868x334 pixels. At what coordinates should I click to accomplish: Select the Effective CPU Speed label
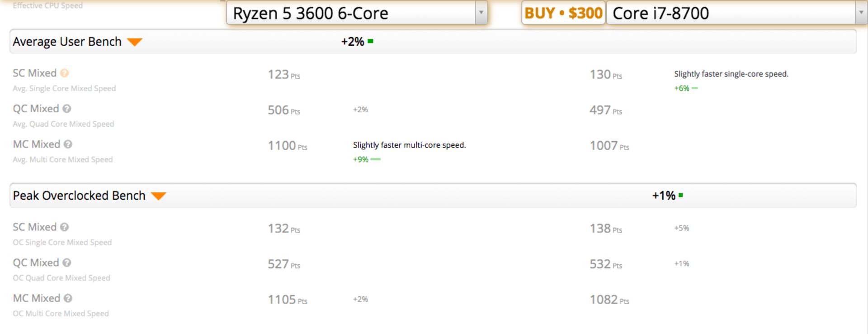click(x=47, y=5)
